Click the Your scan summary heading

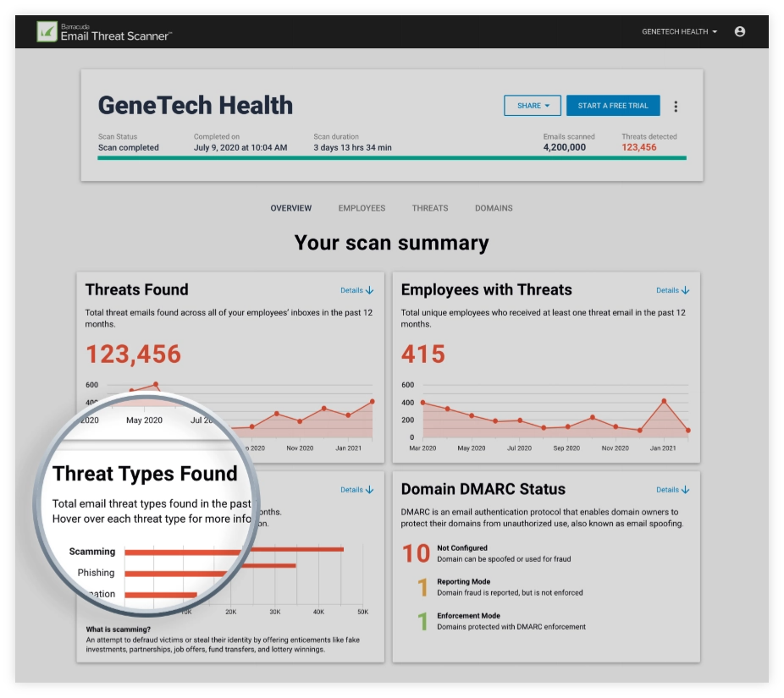(391, 243)
